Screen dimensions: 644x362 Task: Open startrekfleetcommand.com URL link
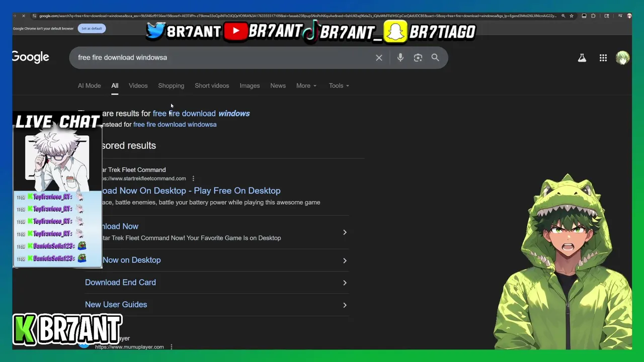click(x=144, y=178)
